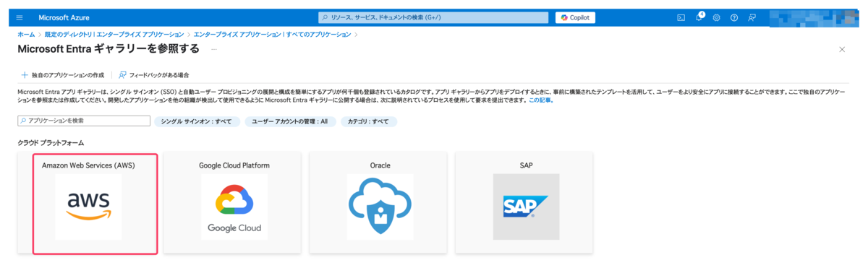The width and height of the screenshot is (868, 273).
Task: Open the ユーザー アカウントの管理 : All filter
Action: point(289,121)
